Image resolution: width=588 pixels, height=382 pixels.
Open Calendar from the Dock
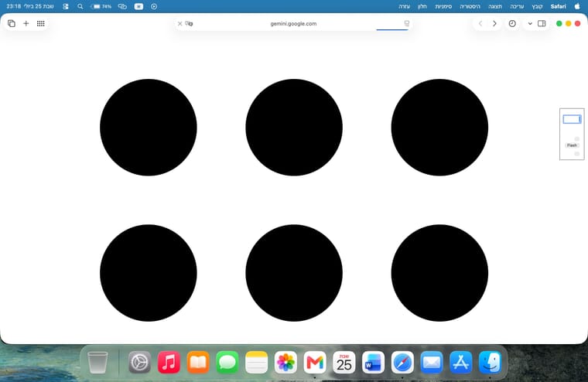(x=344, y=362)
